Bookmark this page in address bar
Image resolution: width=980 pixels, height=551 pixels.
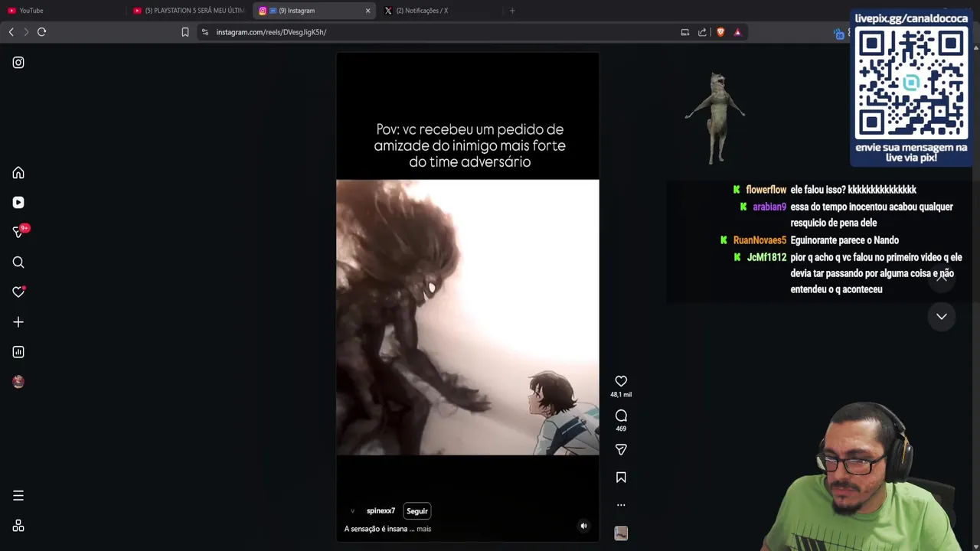(185, 32)
